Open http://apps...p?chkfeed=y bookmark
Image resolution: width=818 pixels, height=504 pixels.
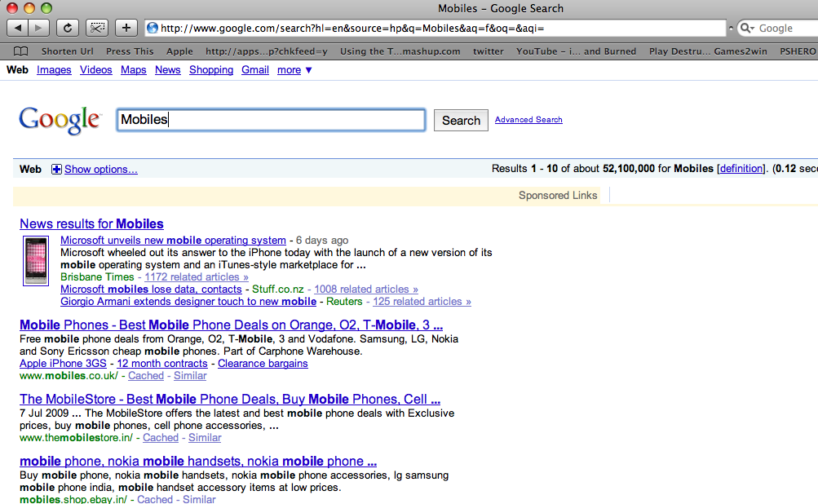(267, 51)
